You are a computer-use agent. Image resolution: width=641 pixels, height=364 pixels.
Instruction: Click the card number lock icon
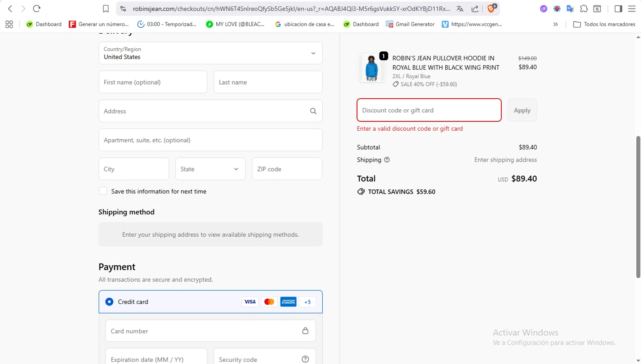[305, 331]
